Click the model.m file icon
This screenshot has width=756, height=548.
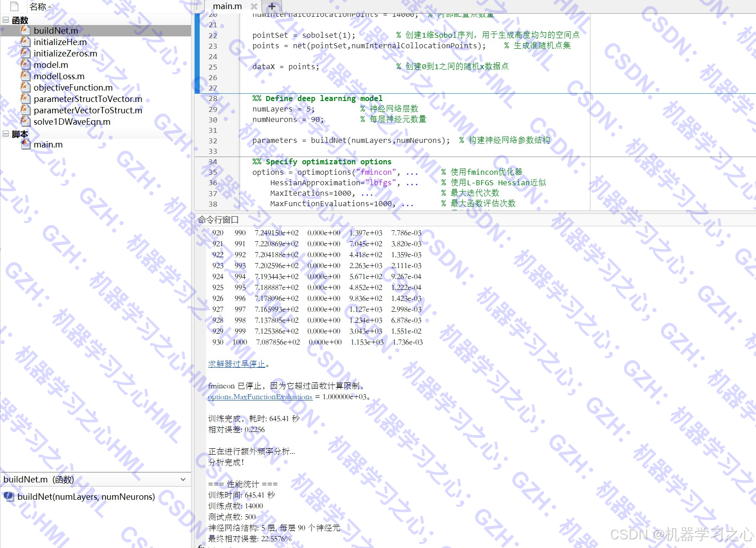25,64
